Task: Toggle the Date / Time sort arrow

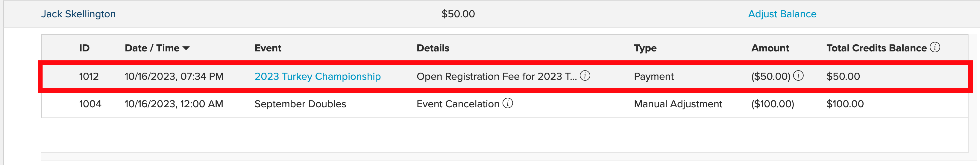Action: point(186,48)
